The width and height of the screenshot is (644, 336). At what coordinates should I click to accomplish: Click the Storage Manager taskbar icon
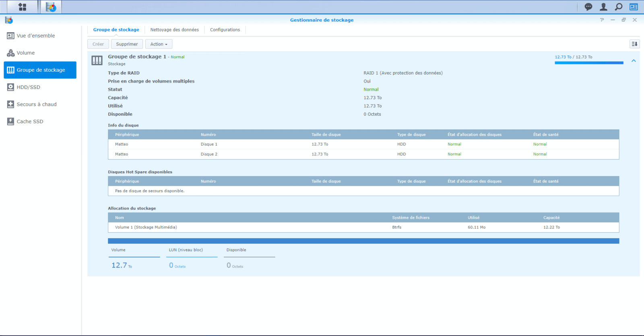click(x=51, y=7)
